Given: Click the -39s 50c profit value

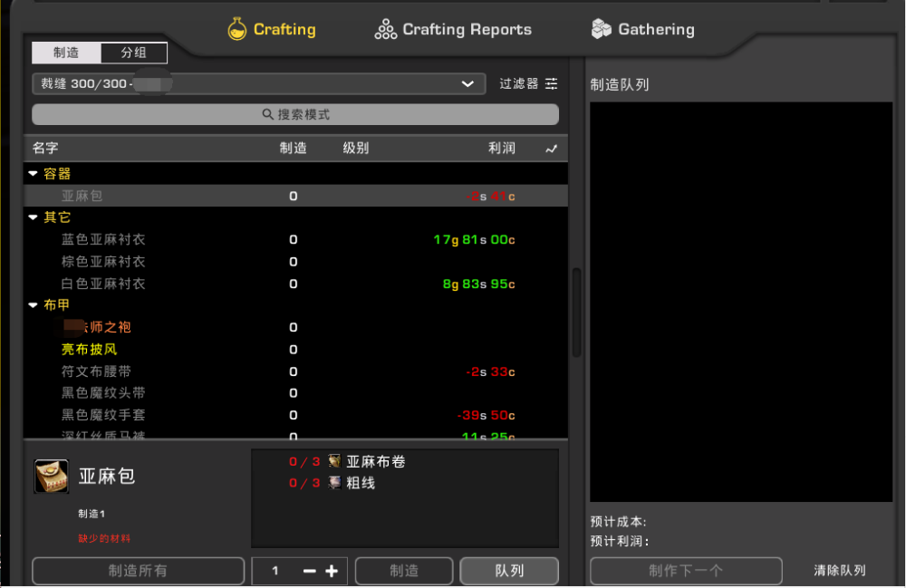Looking at the screenshot, I should click(x=486, y=415).
